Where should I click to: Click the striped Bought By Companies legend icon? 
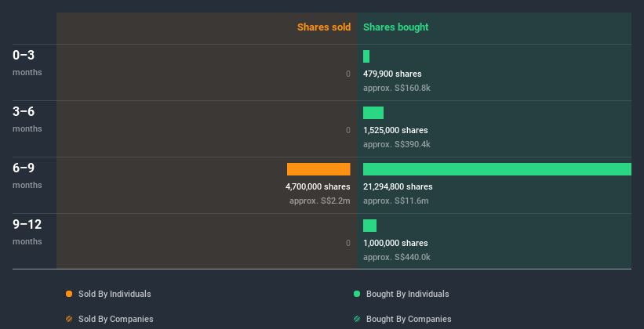[x=357, y=319]
